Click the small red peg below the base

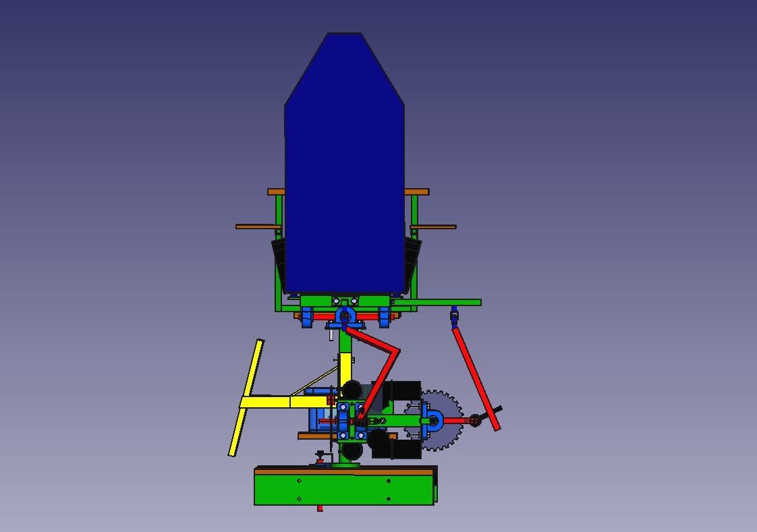tap(320, 508)
